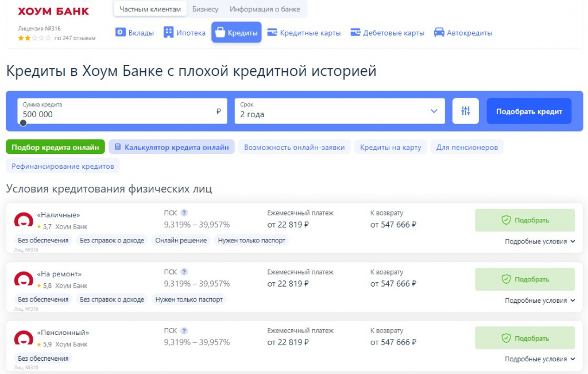588x374 pixels.
Task: Click the Сумма кредита input field
Action: pyautogui.click(x=122, y=111)
